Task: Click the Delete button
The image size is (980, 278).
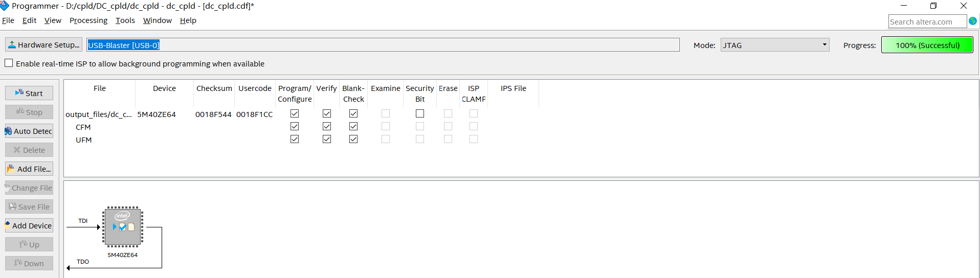Action: tap(29, 150)
